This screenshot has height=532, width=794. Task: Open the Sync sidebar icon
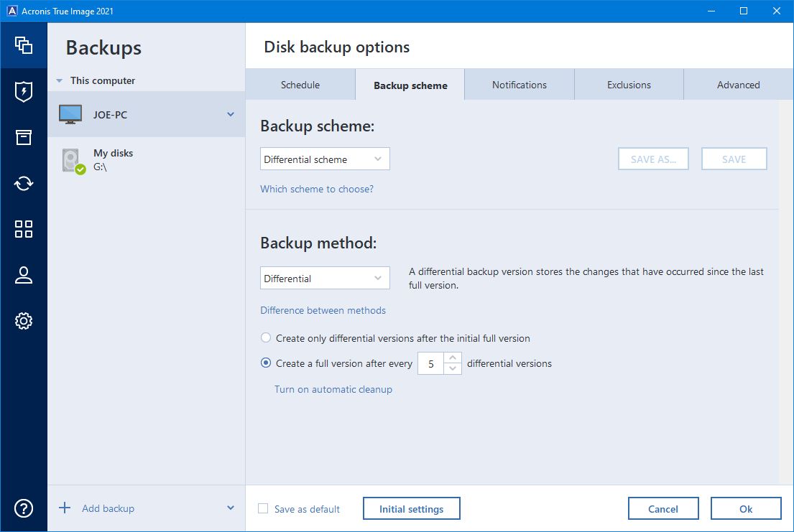(x=23, y=183)
